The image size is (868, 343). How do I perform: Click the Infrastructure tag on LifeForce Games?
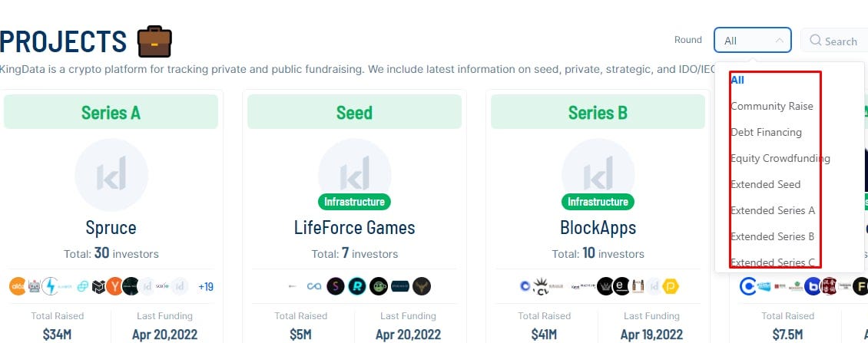[x=354, y=202]
